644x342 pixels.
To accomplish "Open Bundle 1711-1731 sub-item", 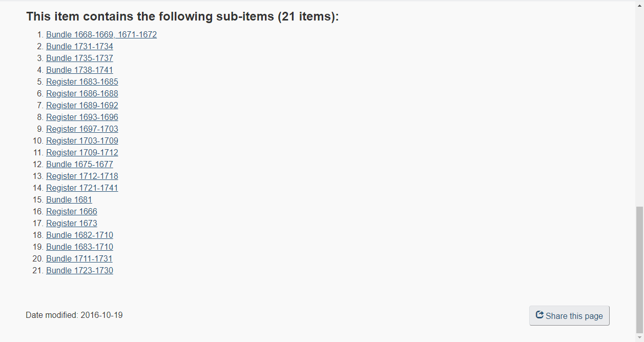I will pos(79,259).
